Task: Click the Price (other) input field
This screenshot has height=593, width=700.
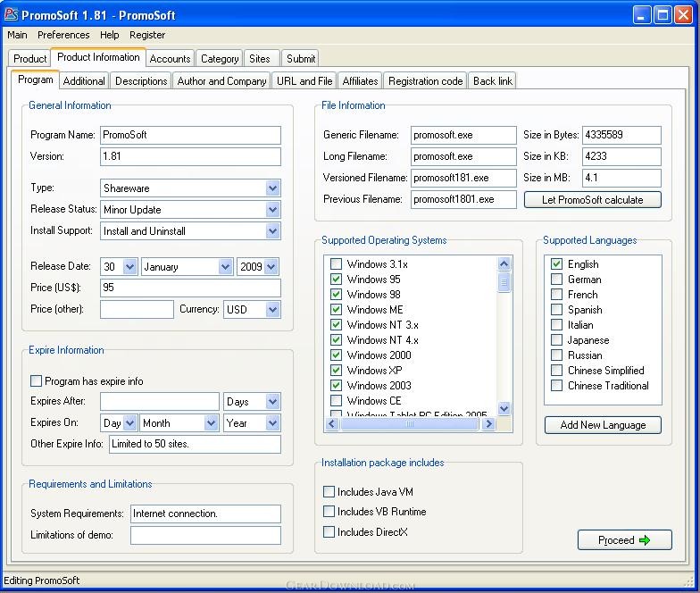Action: pos(137,309)
